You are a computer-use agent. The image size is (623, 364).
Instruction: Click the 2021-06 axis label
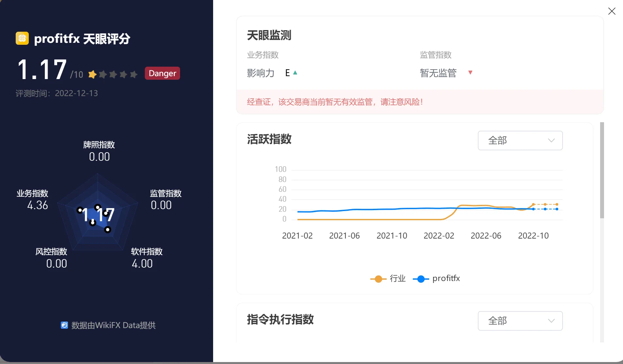(344, 236)
